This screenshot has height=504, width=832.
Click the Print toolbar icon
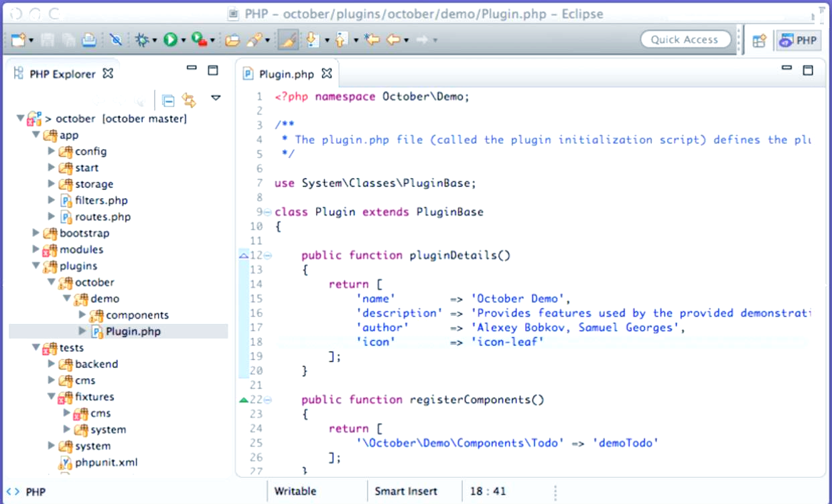coord(88,40)
